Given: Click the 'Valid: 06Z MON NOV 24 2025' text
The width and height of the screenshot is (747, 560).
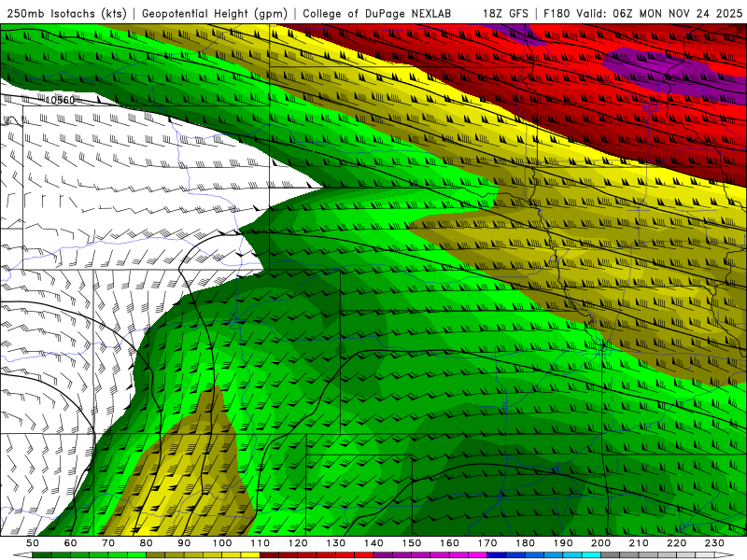Looking at the screenshot, I should pos(659,13).
